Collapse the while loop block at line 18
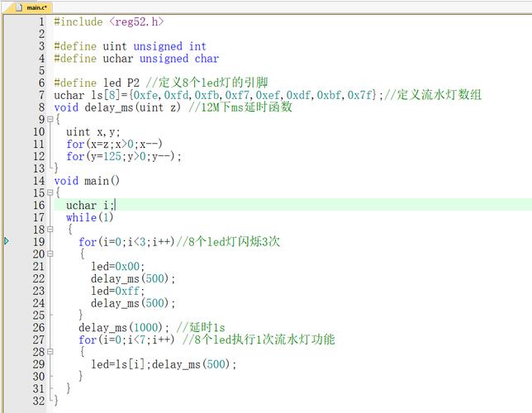Image resolution: width=532 pixels, height=413 pixels. coord(50,230)
